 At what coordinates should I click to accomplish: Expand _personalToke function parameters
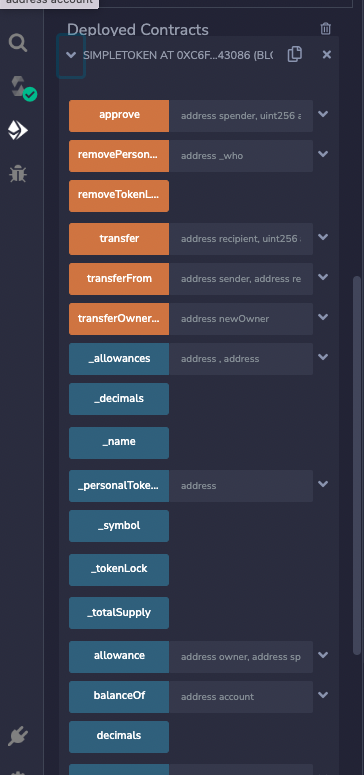pos(323,485)
